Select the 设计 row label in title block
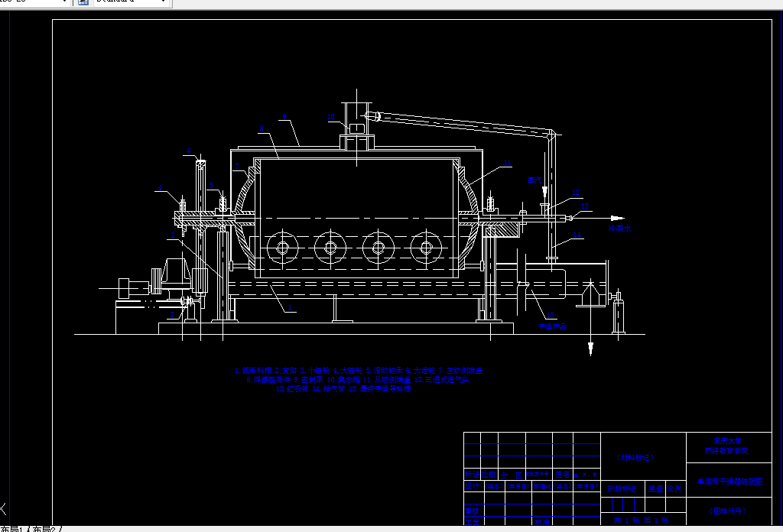 (472, 486)
